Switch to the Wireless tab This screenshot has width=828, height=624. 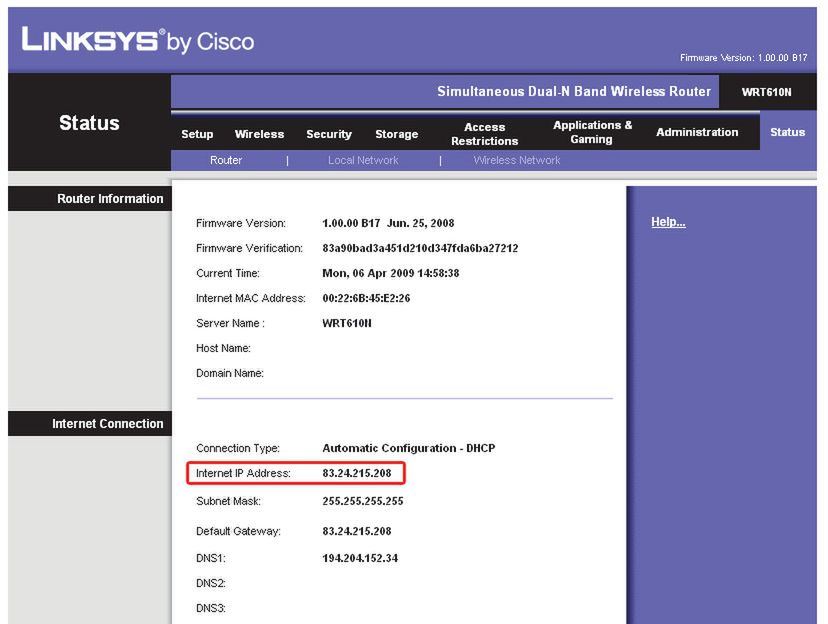click(259, 134)
